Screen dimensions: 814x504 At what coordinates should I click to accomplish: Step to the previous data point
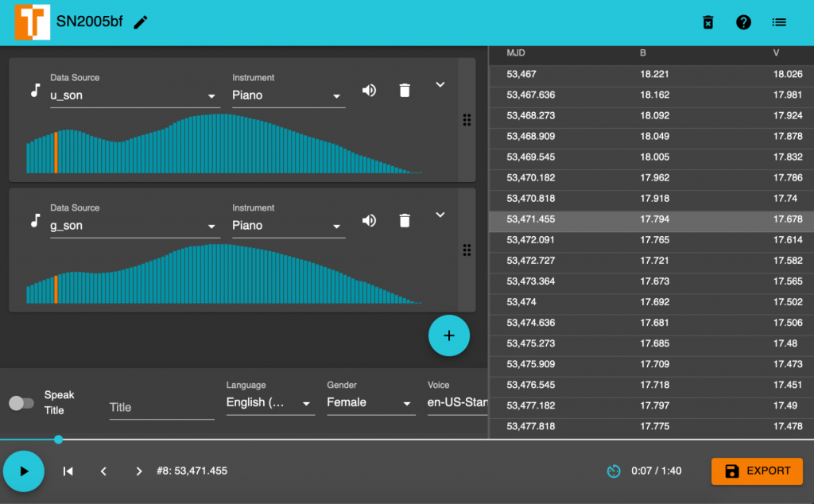pyautogui.click(x=103, y=471)
